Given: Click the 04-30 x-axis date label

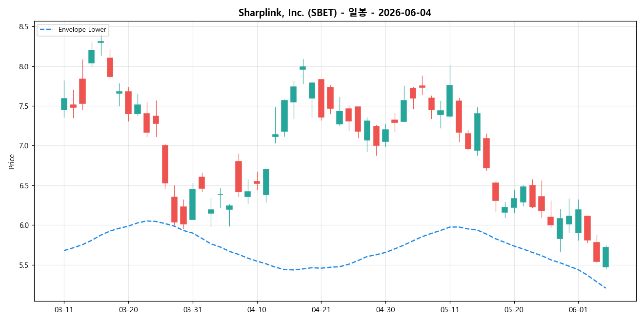Looking at the screenshot, I should pyautogui.click(x=385, y=310).
